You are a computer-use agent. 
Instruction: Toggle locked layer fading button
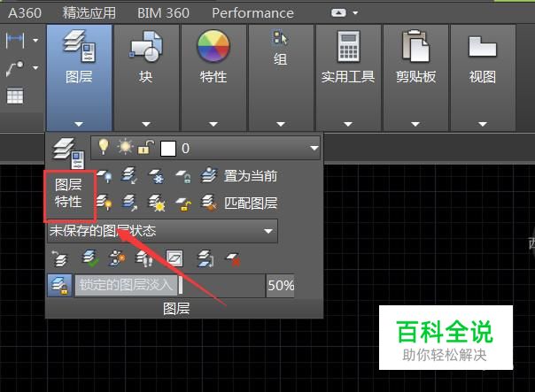click(59, 285)
